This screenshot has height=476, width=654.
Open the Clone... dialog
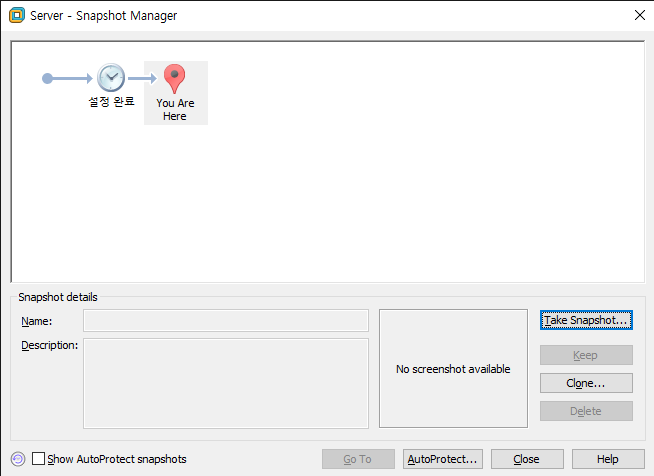coord(586,383)
